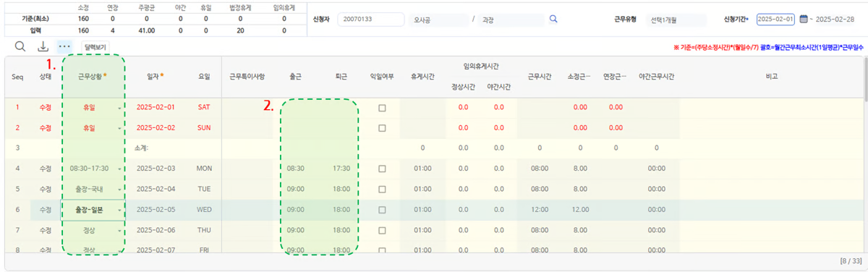Open the calendar picker for 신청기간

coord(803,20)
